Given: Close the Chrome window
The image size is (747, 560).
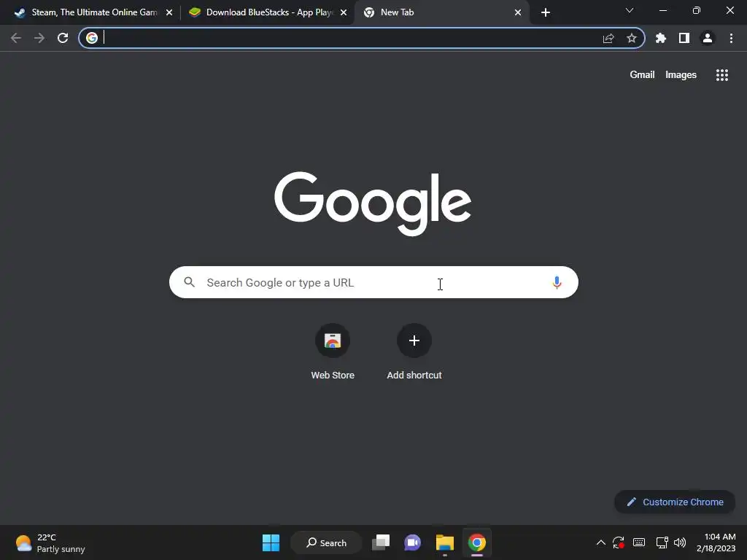Looking at the screenshot, I should (729, 10).
